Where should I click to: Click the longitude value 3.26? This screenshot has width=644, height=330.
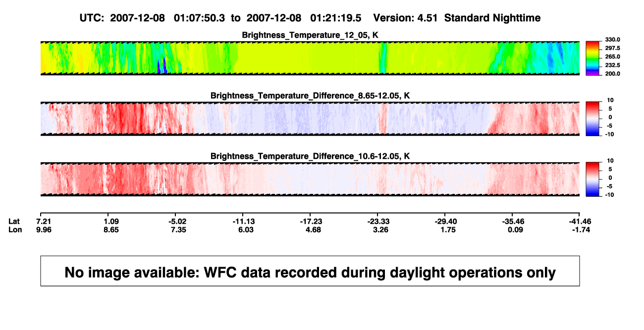tap(380, 230)
